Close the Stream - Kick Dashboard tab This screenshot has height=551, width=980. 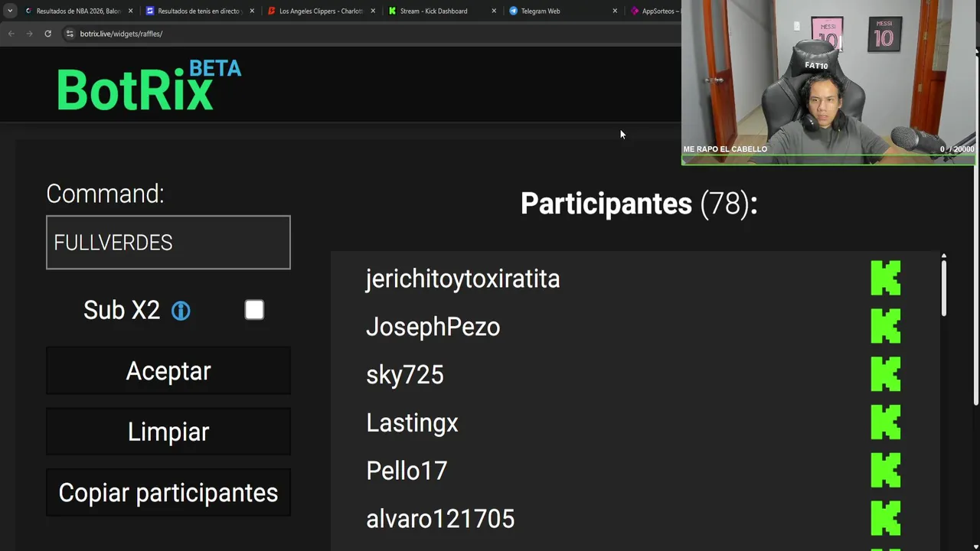click(x=494, y=11)
